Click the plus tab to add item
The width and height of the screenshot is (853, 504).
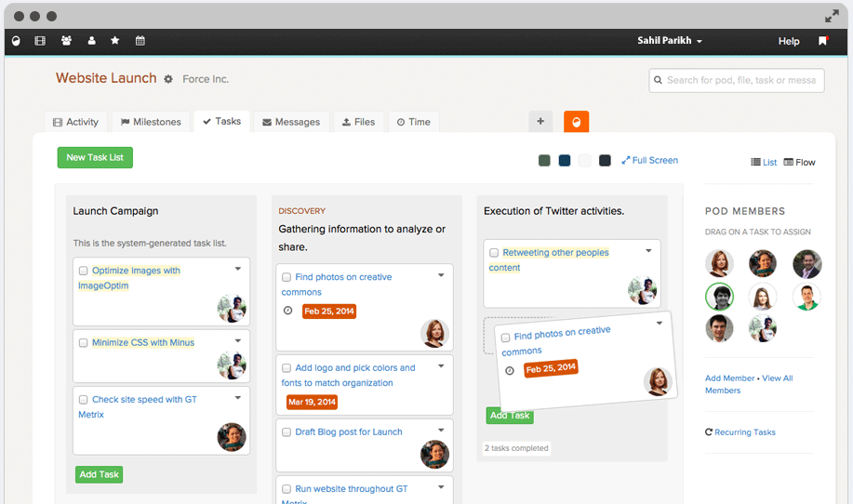click(x=540, y=122)
